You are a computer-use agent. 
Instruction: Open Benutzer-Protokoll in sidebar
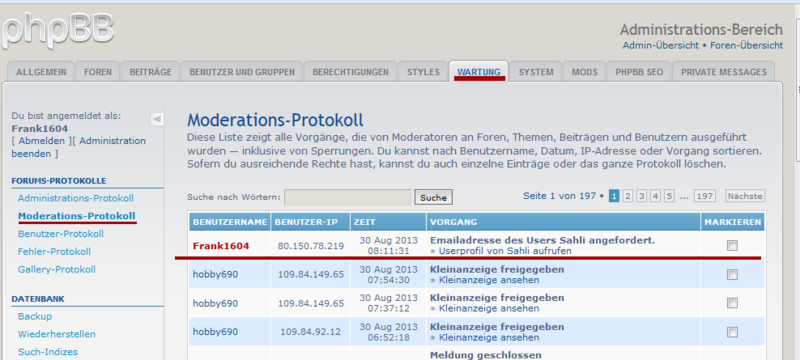click(61, 234)
